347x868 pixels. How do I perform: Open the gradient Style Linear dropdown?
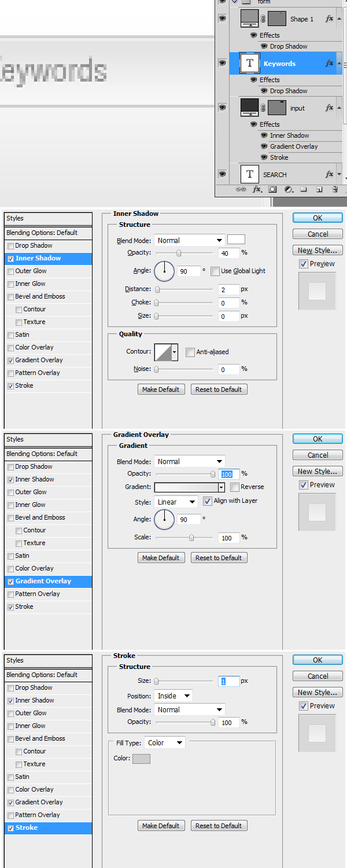coord(176,502)
